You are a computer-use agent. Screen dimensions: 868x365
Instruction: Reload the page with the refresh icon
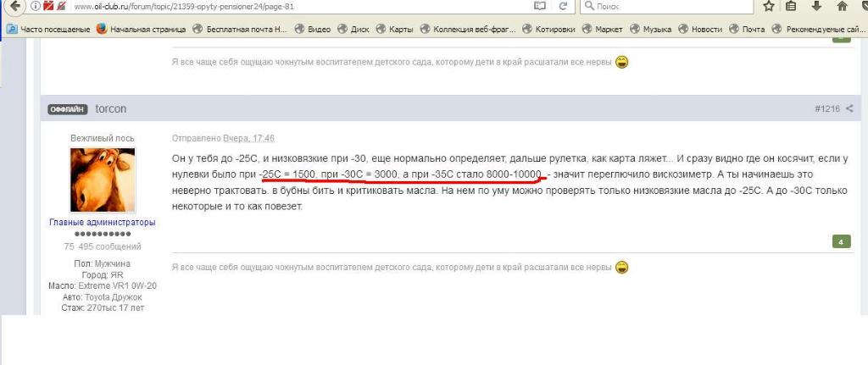563,6
